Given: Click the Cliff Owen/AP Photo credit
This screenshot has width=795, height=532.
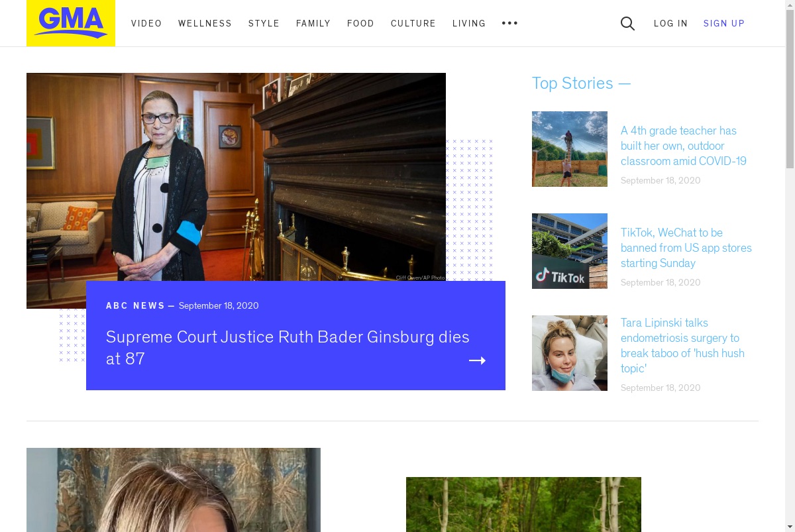Looking at the screenshot, I should (x=420, y=278).
